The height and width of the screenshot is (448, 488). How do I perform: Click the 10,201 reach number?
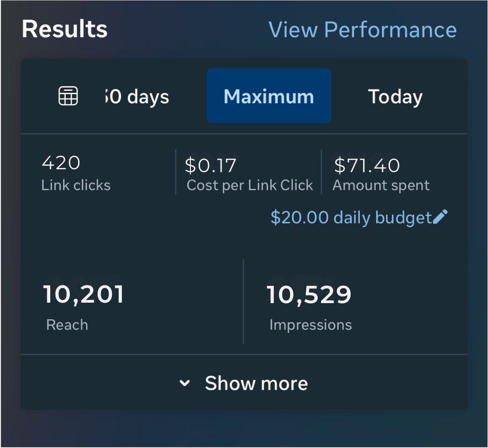[83, 294]
